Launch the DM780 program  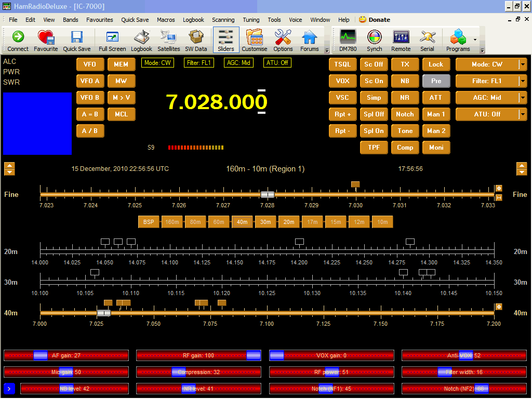click(348, 40)
